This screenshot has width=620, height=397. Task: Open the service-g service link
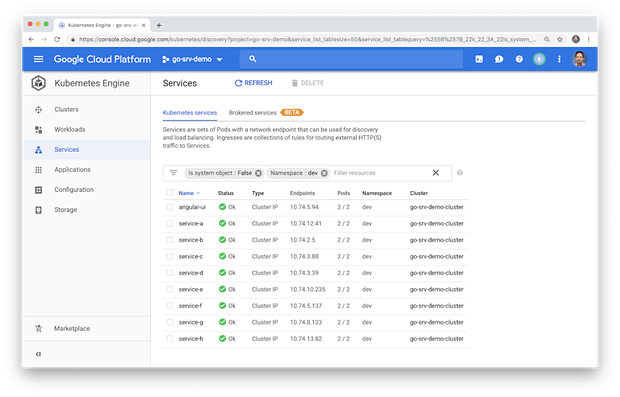191,322
